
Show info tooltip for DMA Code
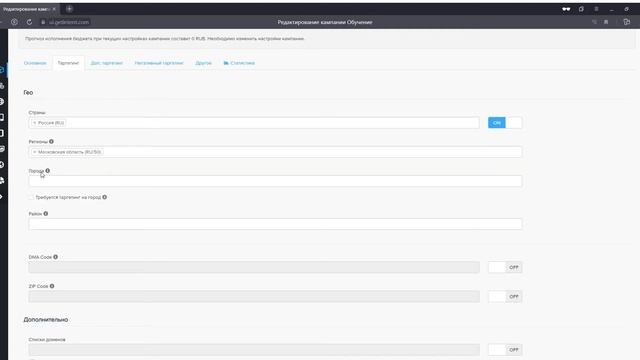coord(56,257)
